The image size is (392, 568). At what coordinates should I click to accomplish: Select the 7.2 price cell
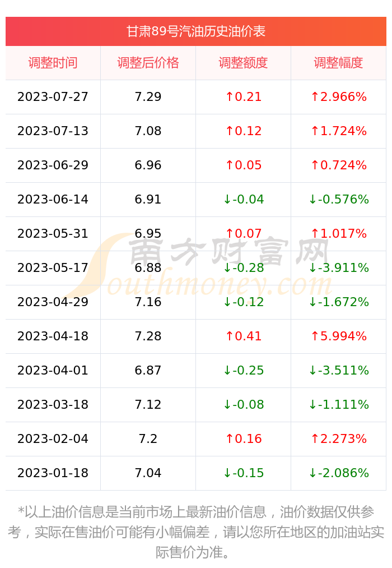148,438
